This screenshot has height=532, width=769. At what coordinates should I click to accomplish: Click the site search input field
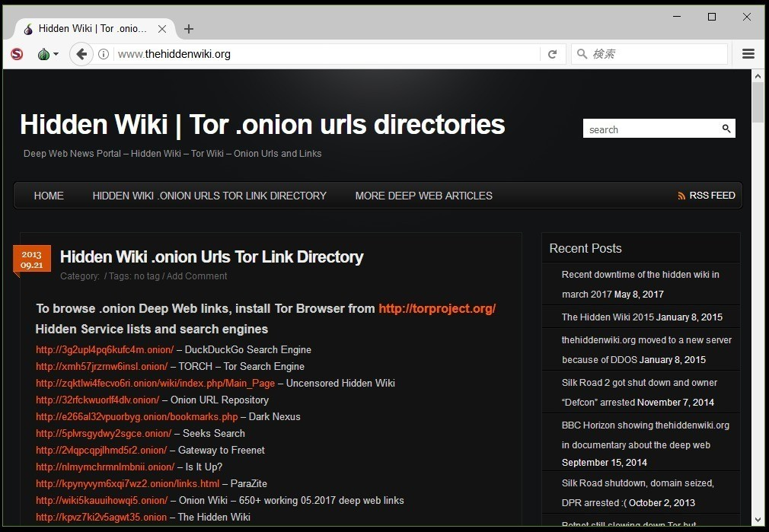tap(651, 129)
